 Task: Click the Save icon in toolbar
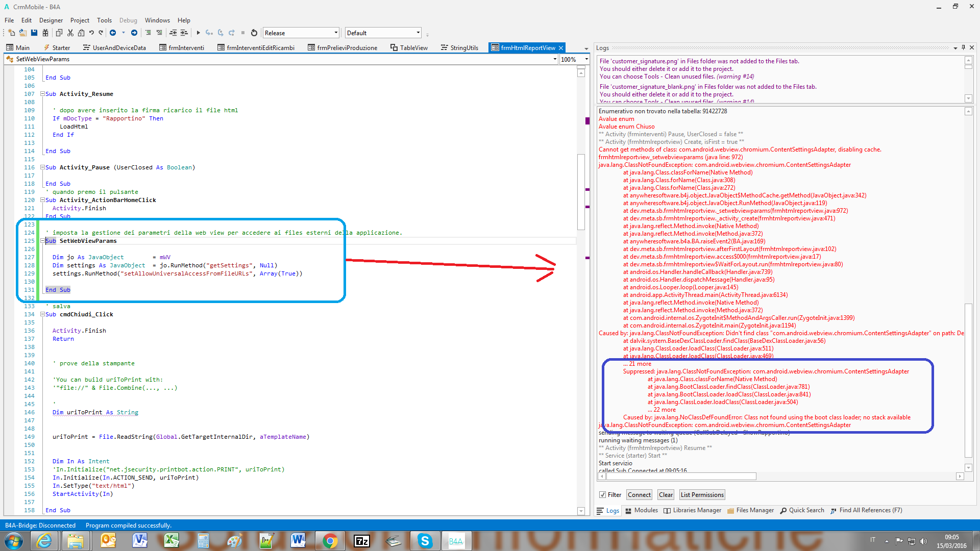pos(34,33)
